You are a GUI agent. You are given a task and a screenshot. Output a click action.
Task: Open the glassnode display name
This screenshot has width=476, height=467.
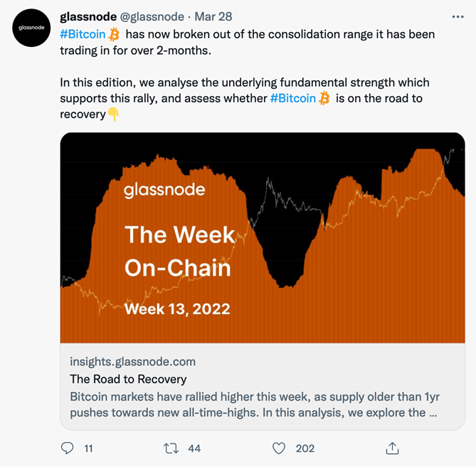coord(88,16)
